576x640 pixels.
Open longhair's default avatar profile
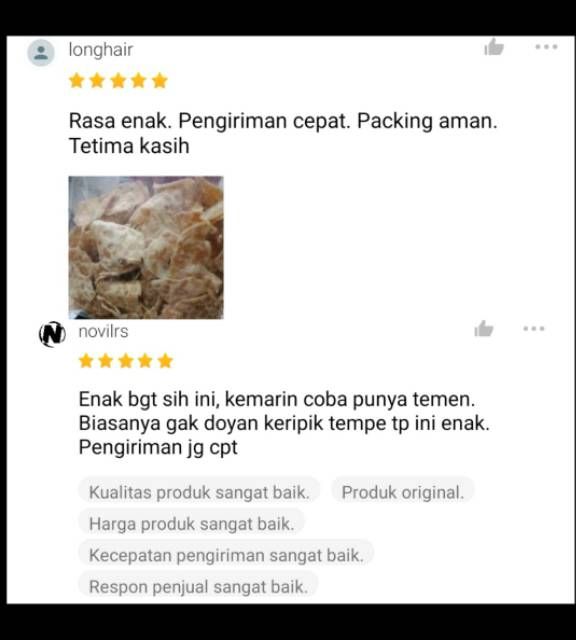(x=41, y=53)
